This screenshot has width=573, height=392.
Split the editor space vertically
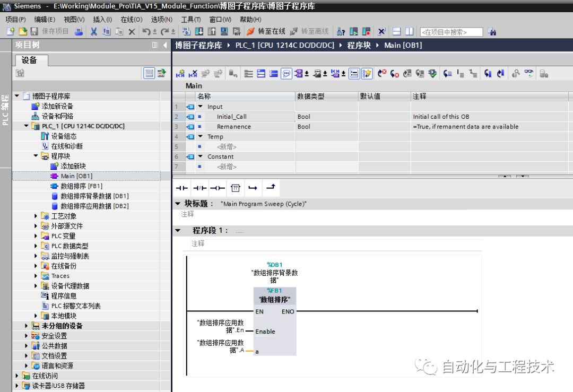tap(409, 31)
